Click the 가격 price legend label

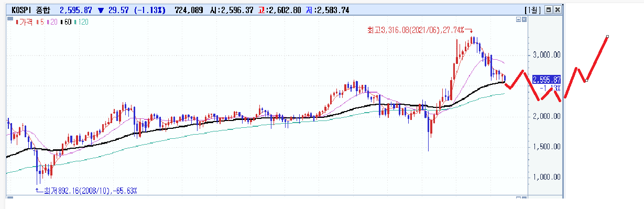tap(24, 22)
